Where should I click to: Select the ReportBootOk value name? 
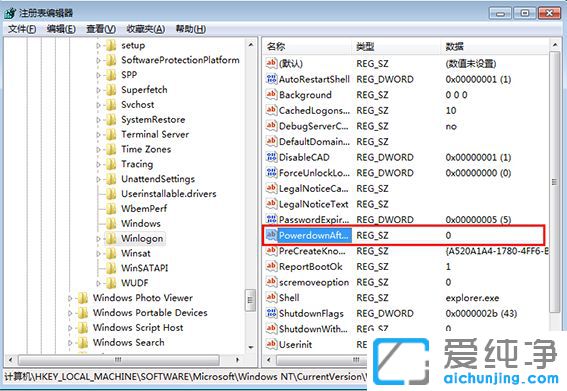pos(311,267)
